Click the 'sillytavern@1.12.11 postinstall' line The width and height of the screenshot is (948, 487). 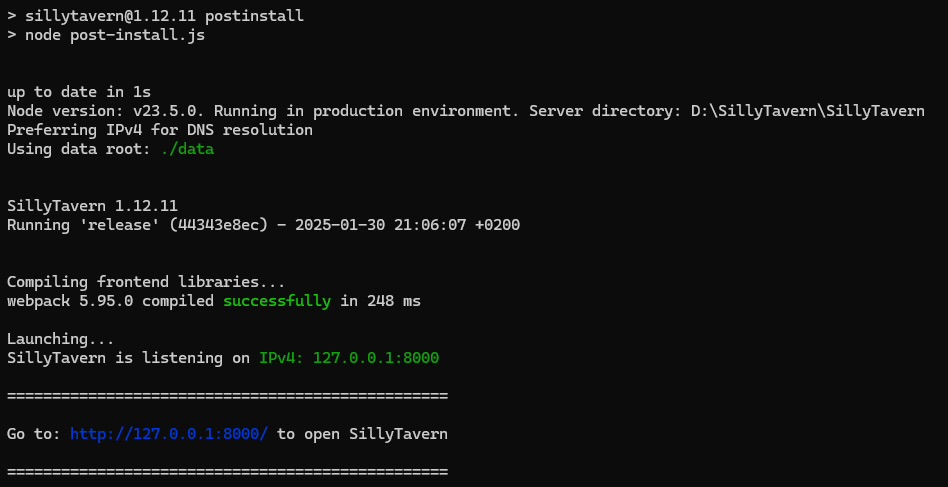(155, 16)
